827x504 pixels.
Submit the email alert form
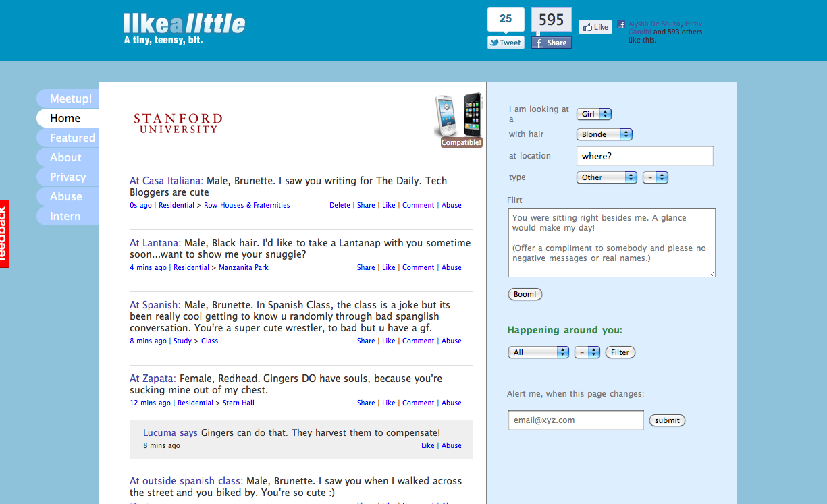pyautogui.click(x=667, y=420)
